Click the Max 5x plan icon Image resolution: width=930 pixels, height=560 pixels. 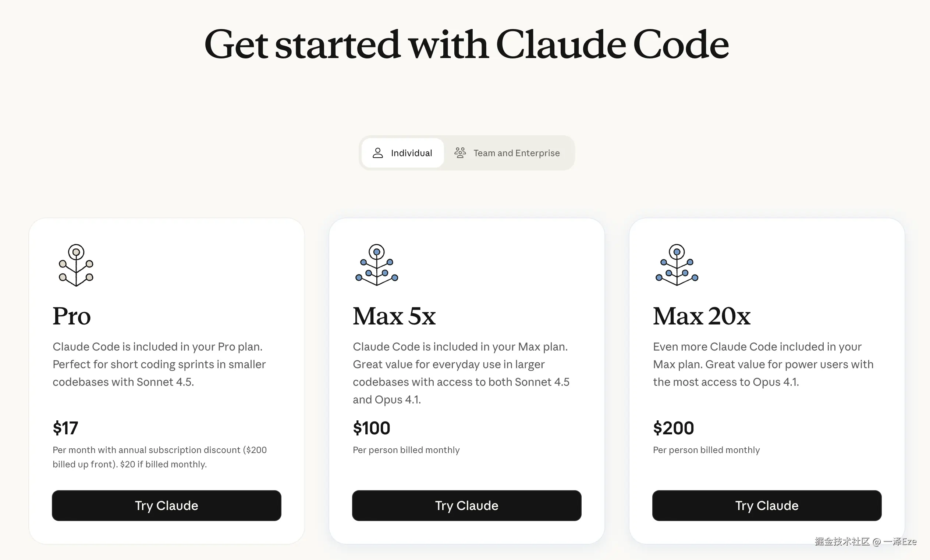[x=376, y=265]
